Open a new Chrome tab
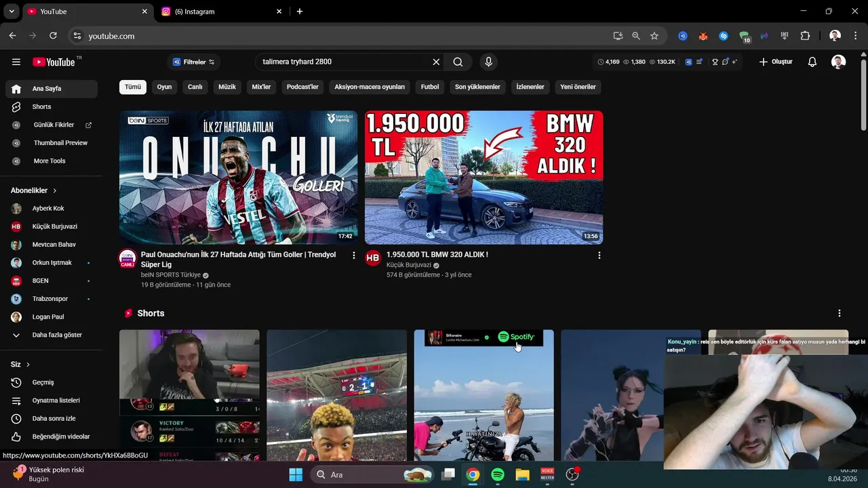The width and height of the screenshot is (868, 488). click(x=300, y=12)
